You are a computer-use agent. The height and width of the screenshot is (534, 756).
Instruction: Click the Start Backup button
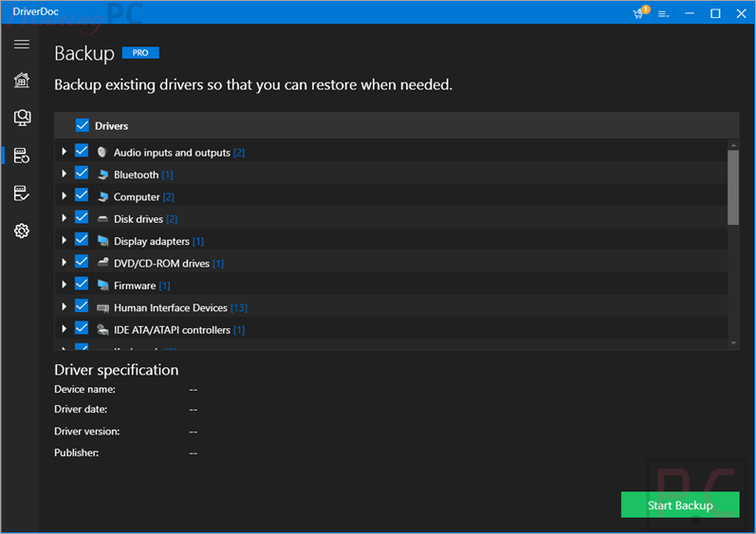[x=680, y=505]
